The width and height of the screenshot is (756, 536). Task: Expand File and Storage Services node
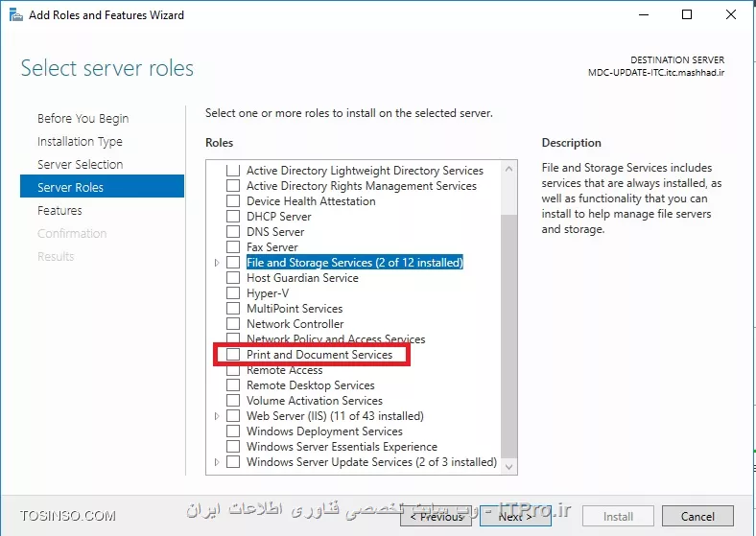point(217,263)
